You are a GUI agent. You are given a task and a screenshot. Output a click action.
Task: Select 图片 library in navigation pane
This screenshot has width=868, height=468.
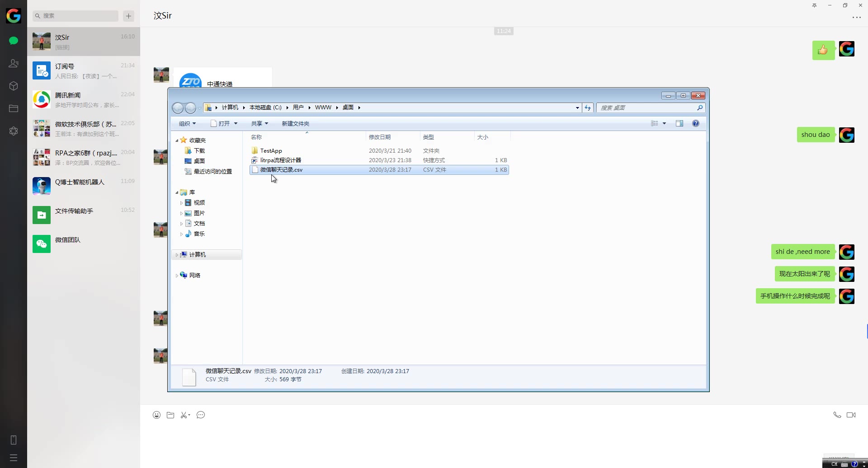click(195, 213)
